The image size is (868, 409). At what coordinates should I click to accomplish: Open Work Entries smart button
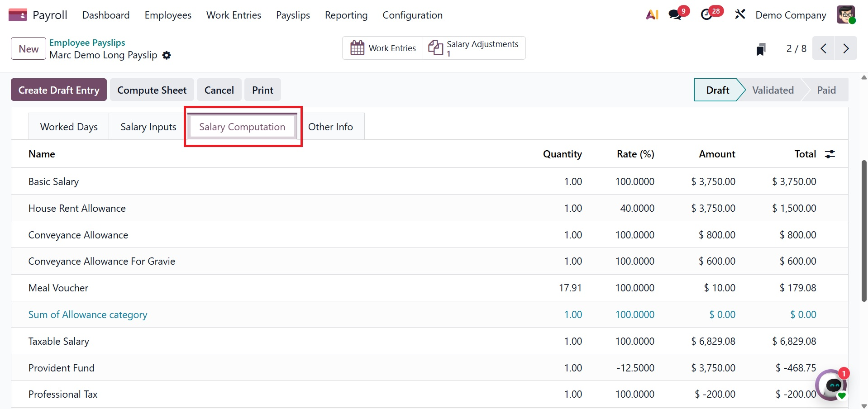click(x=383, y=48)
